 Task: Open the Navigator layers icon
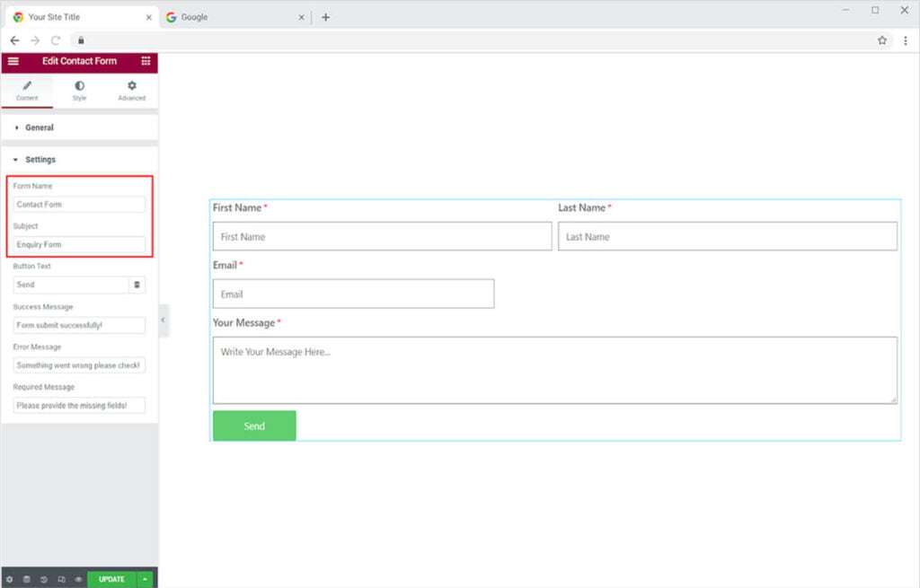[x=27, y=579]
